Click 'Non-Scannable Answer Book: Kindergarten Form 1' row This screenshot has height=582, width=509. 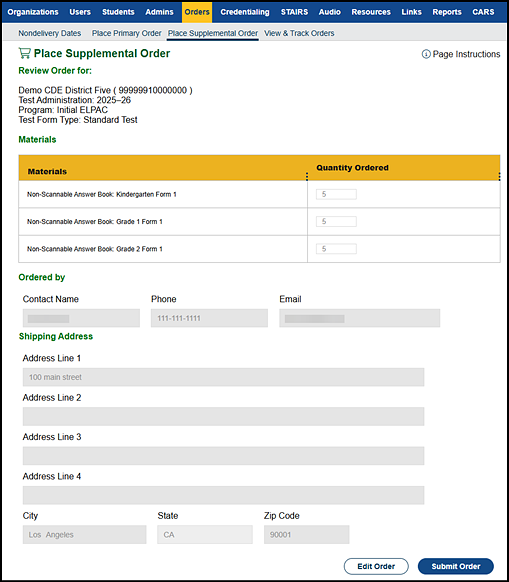259,194
